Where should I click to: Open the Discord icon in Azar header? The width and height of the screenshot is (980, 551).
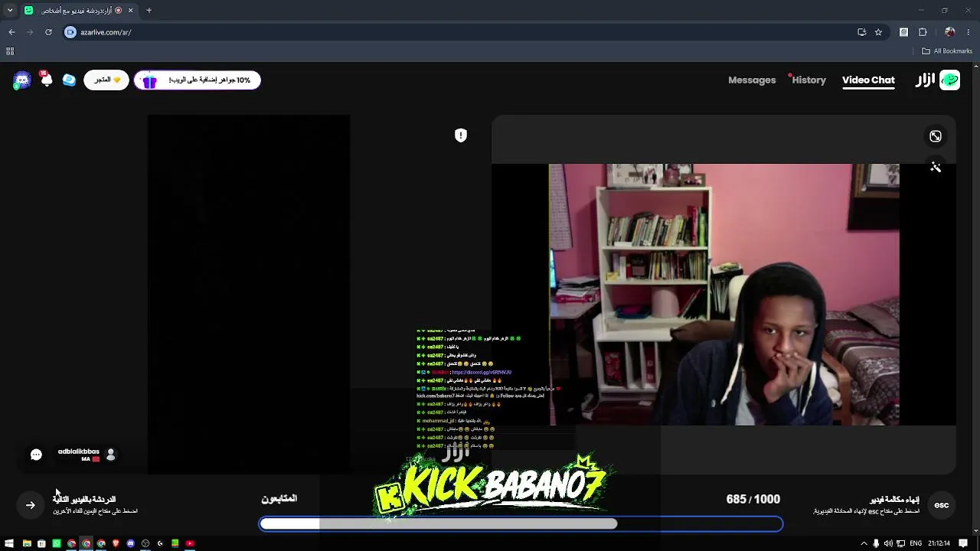22,80
